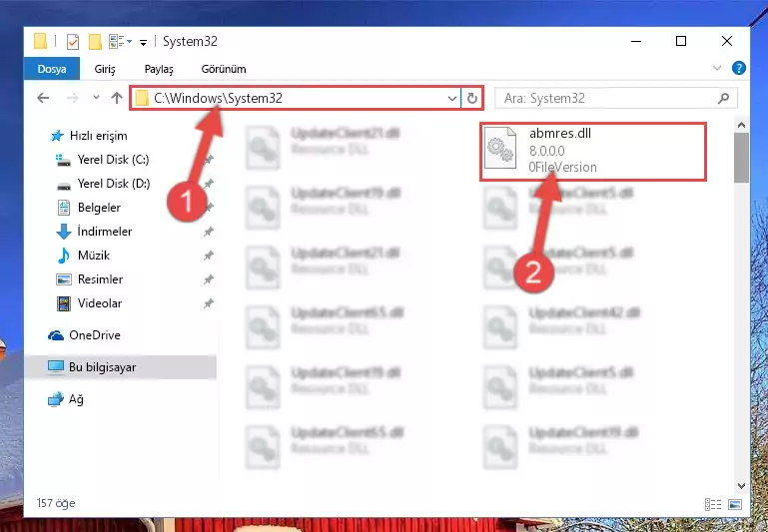Click the vertical scrollbar thumb
The width and height of the screenshot is (768, 532).
tap(741, 158)
